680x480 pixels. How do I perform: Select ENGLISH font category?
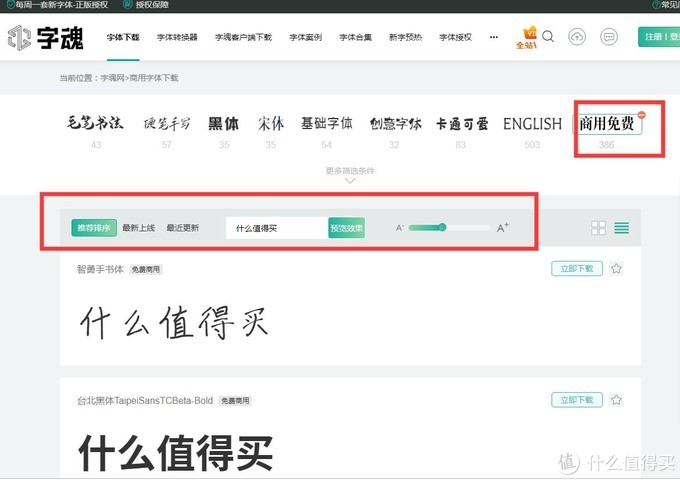[532, 124]
